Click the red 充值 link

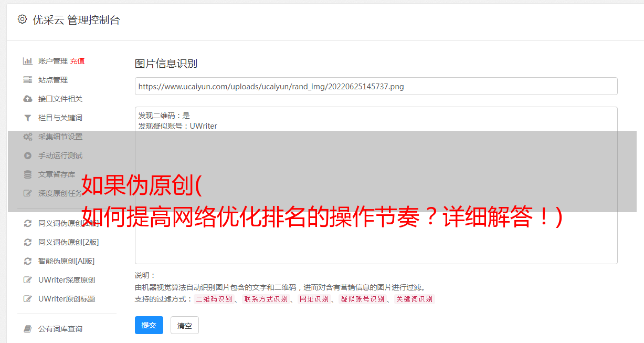(x=77, y=61)
